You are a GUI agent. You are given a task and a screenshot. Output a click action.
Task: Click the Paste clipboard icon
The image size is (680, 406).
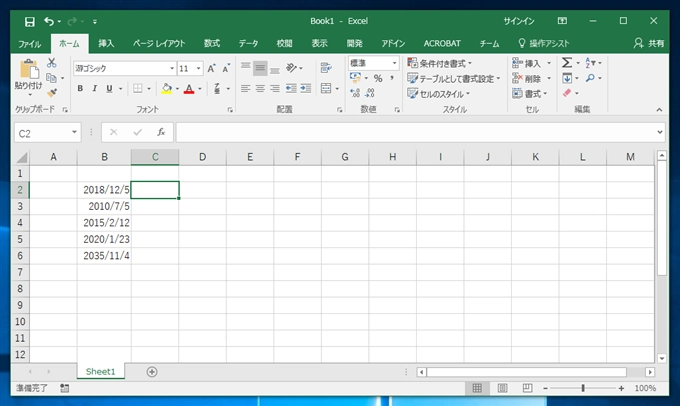(29, 69)
